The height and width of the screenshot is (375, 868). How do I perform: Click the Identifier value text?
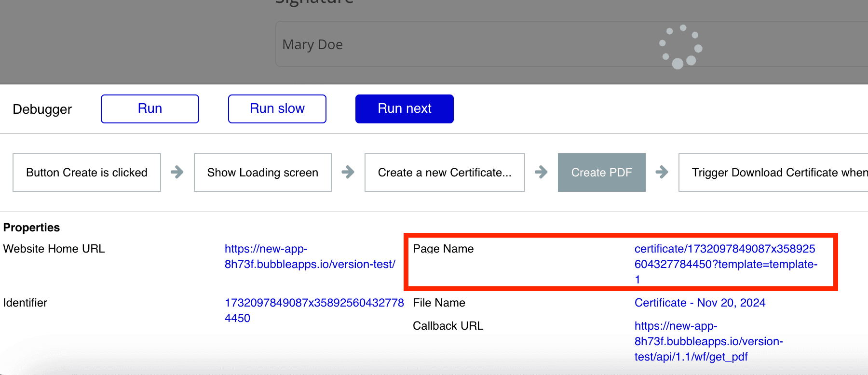click(x=314, y=310)
